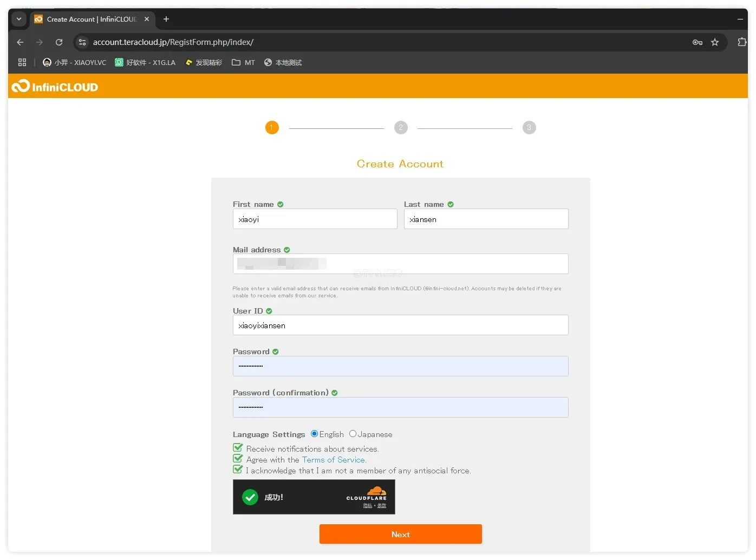Bookmark this page with the star icon
Viewport: 756px width, 560px height.
coord(715,42)
